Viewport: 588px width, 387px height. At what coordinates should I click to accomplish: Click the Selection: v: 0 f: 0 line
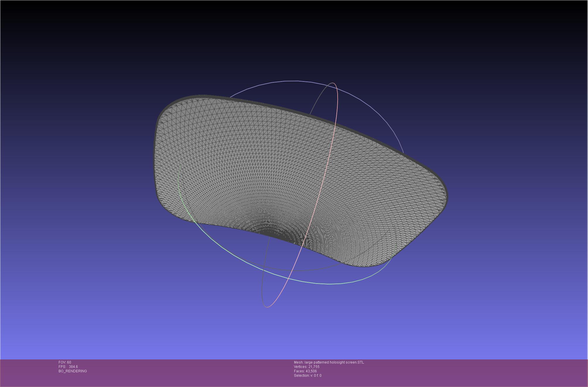pos(307,376)
